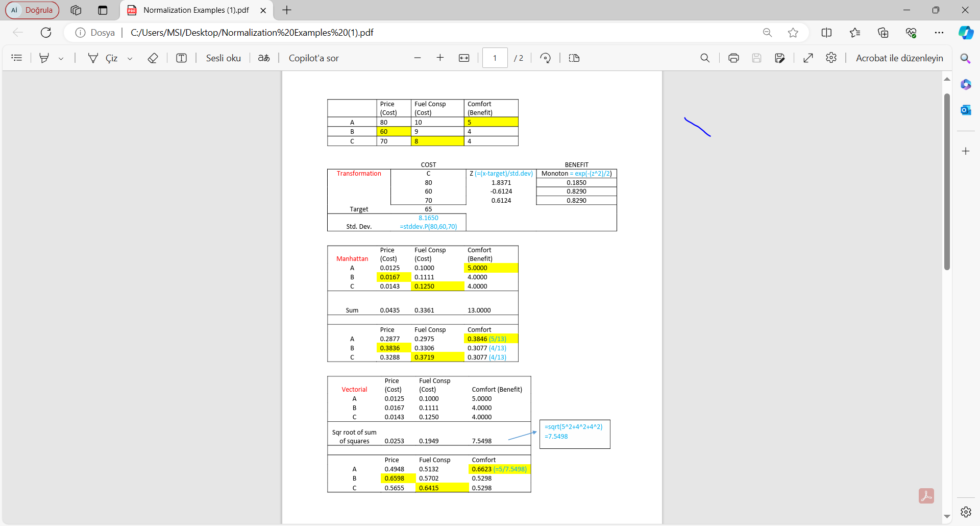Open the Doğrula profile button
The height and width of the screenshot is (526, 980).
[x=32, y=10]
